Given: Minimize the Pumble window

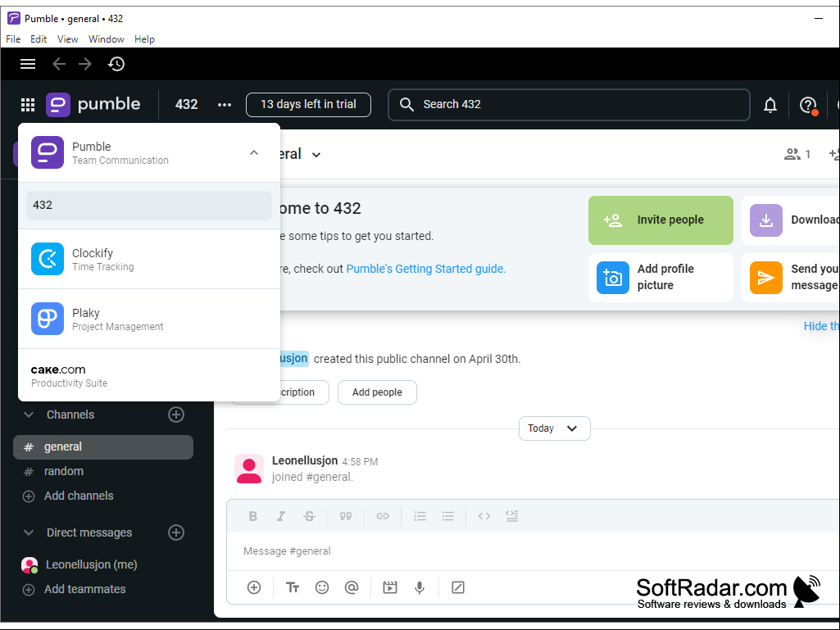Looking at the screenshot, I should [x=819, y=18].
